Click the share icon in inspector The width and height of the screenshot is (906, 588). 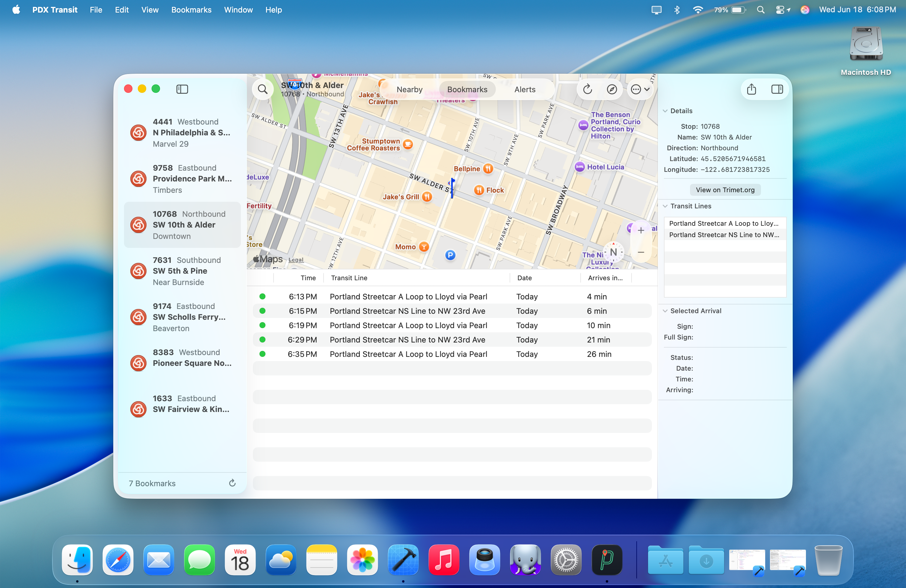pos(751,90)
